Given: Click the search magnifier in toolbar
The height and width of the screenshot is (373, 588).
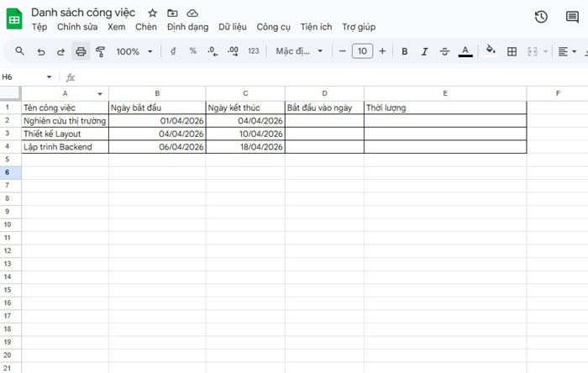Looking at the screenshot, I should pos(20,52).
